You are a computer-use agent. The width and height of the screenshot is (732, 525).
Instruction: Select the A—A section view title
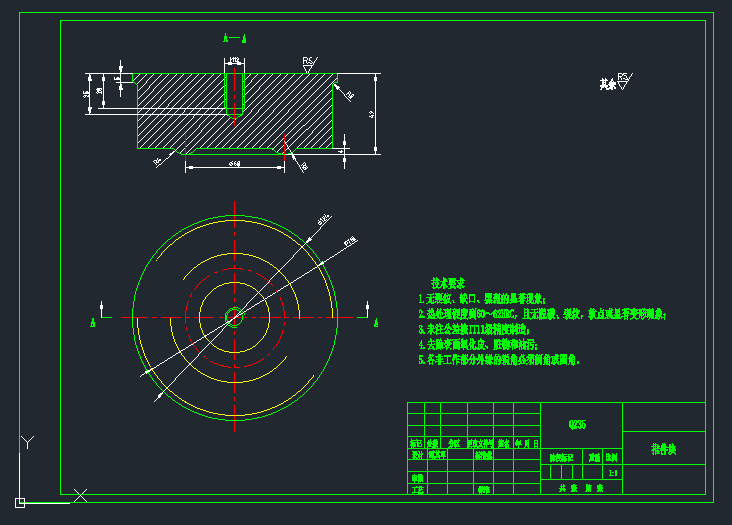(235, 38)
